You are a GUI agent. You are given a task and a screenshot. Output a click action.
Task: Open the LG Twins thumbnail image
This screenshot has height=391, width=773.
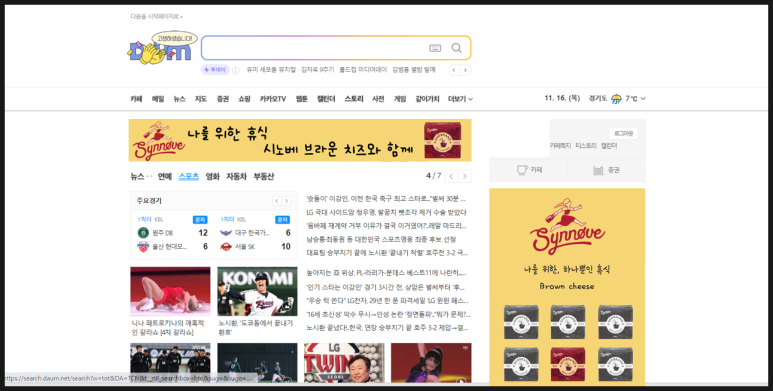click(x=344, y=363)
